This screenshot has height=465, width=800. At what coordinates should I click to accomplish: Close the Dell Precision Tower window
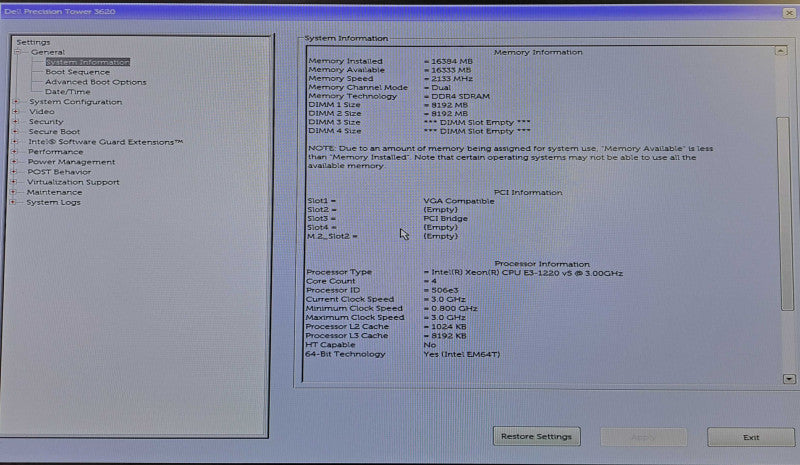pyautogui.click(x=789, y=12)
